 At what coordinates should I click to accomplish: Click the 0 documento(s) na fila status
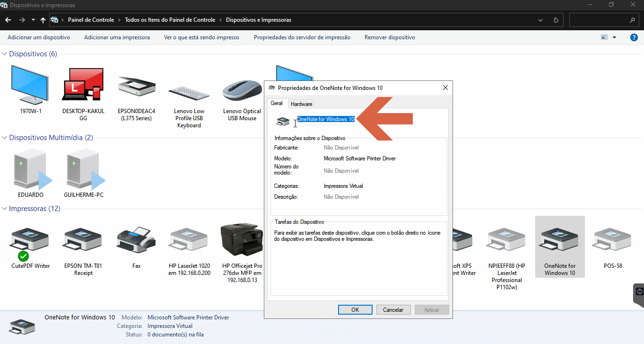(x=175, y=335)
